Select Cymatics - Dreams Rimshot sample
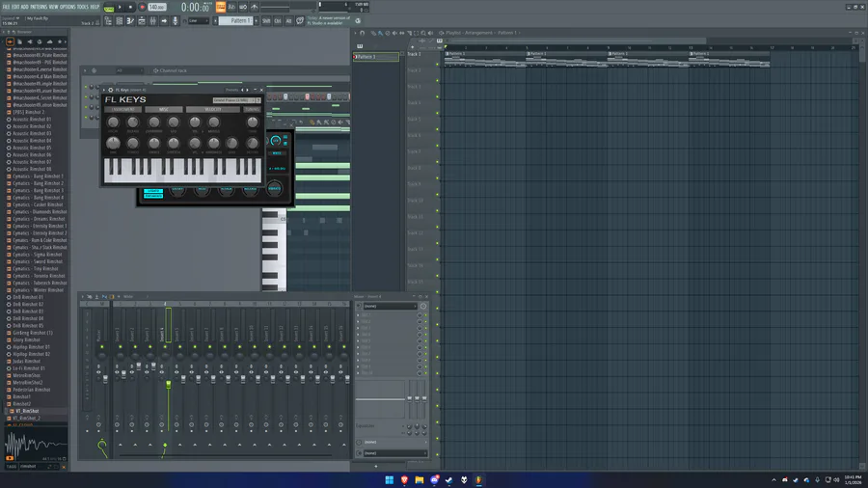This screenshot has height=488, width=868. click(x=39, y=219)
